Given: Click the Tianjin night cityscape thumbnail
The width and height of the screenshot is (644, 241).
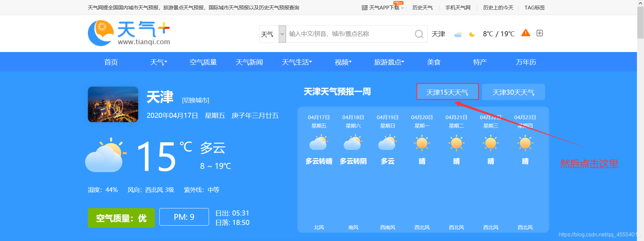Looking at the screenshot, I should [113, 104].
